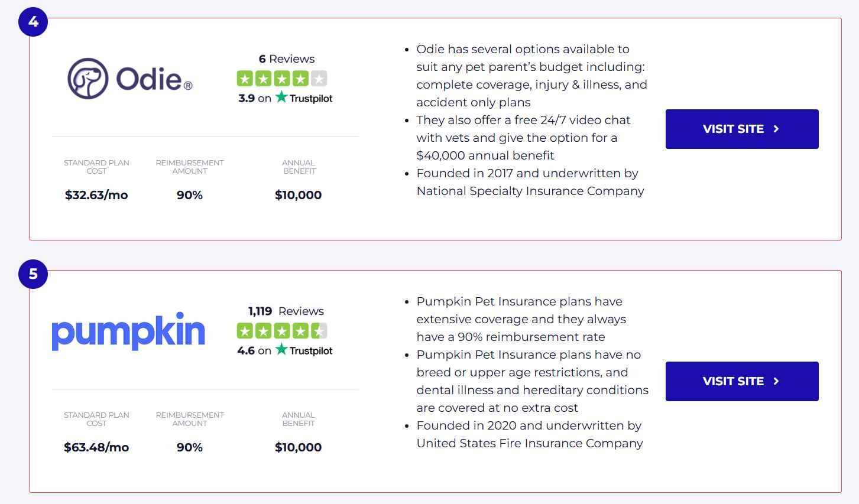
Task: Click the number 4 rank badge
Action: (33, 22)
